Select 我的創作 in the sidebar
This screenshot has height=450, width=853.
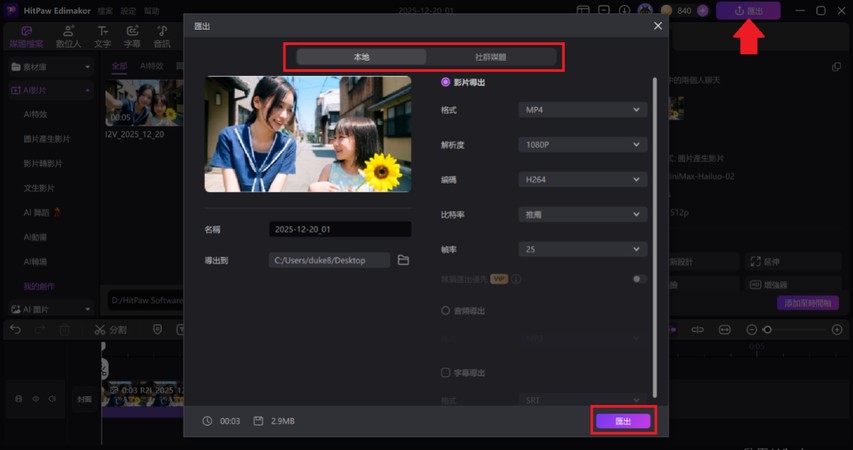pos(39,286)
